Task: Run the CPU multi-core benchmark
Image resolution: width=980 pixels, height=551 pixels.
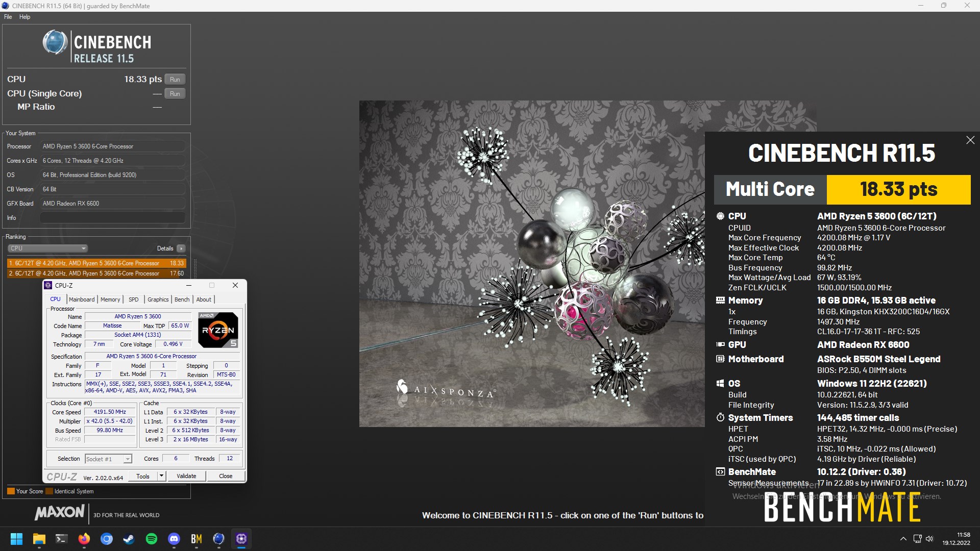Action: pos(175,80)
